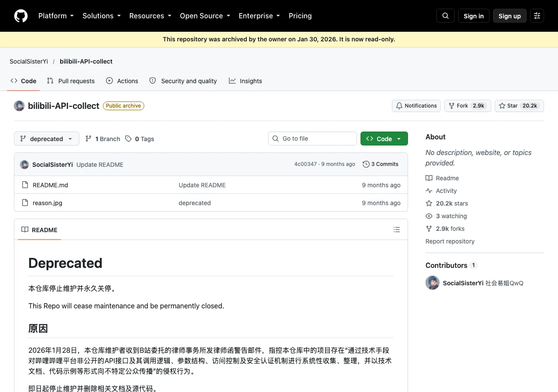Open the contributor SocialSisterYi avatar
Screen dimensions: 558x392
click(432, 283)
